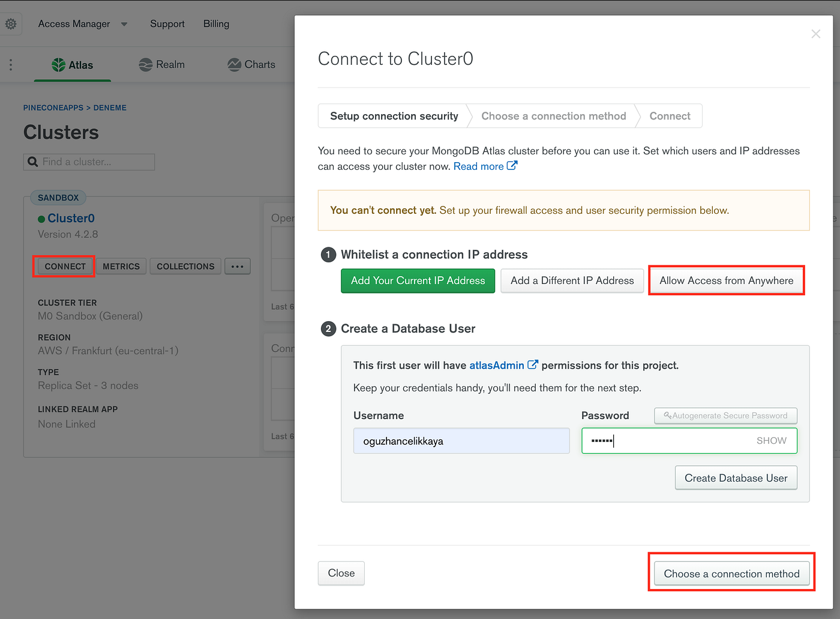Open the vertical three-dot sidebar menu
The width and height of the screenshot is (840, 619).
10,64
